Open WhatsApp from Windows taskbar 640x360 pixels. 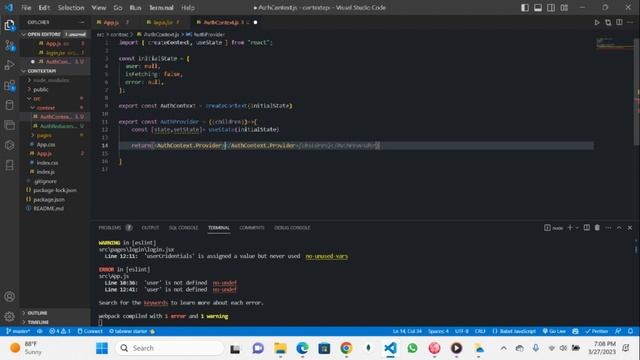coord(412,348)
